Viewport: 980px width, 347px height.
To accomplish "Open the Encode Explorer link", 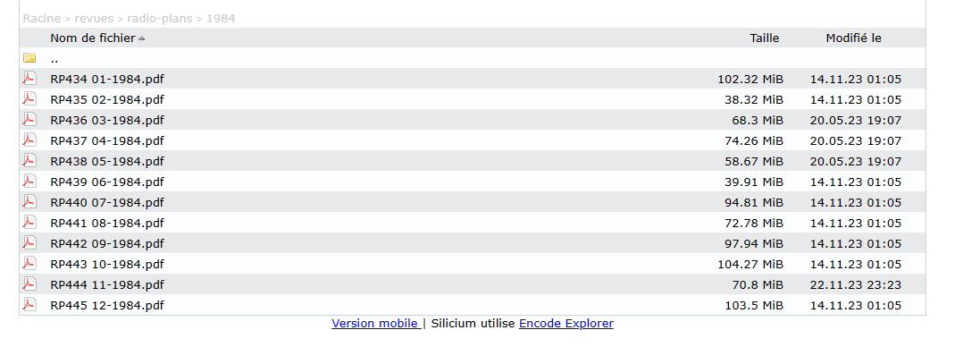I will pyautogui.click(x=566, y=324).
